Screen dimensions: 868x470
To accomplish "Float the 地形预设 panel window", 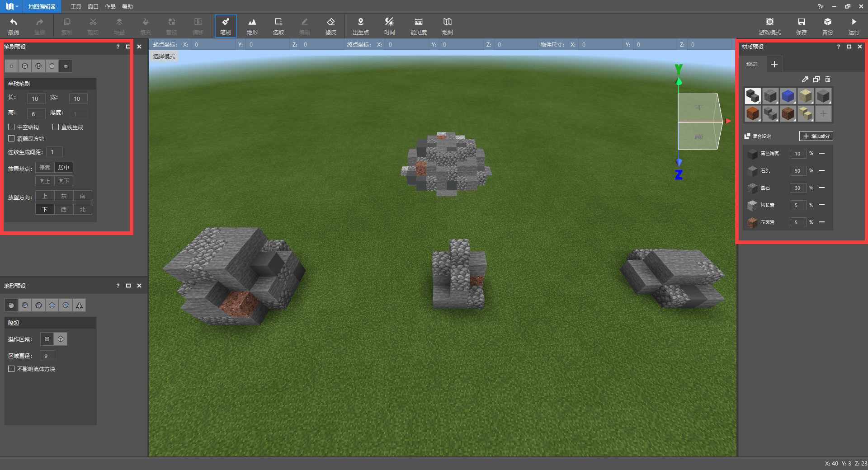I will click(x=128, y=286).
